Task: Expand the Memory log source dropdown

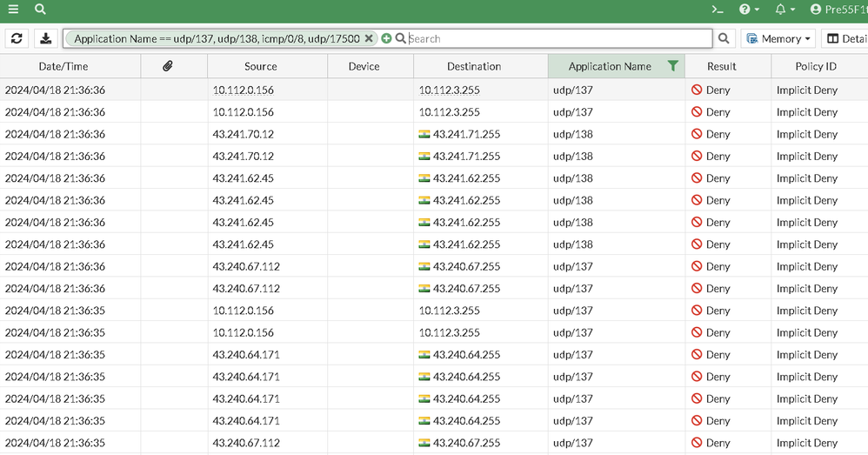Action: [x=779, y=38]
